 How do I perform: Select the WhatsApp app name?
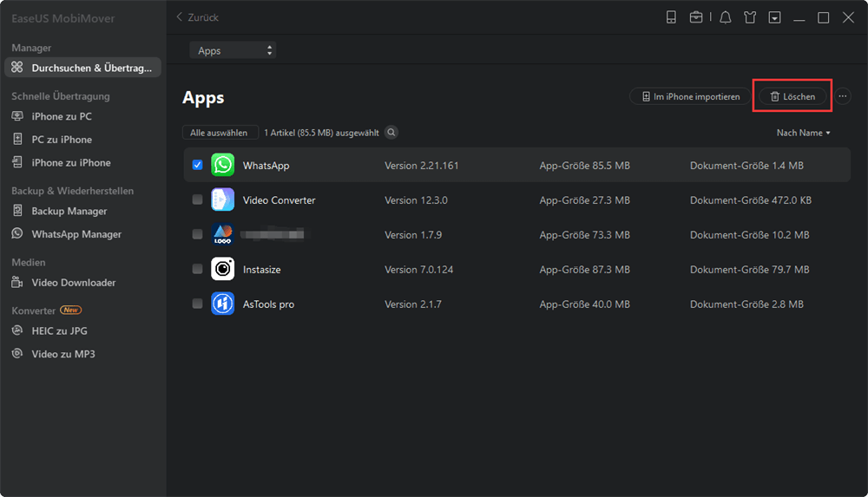coord(266,166)
